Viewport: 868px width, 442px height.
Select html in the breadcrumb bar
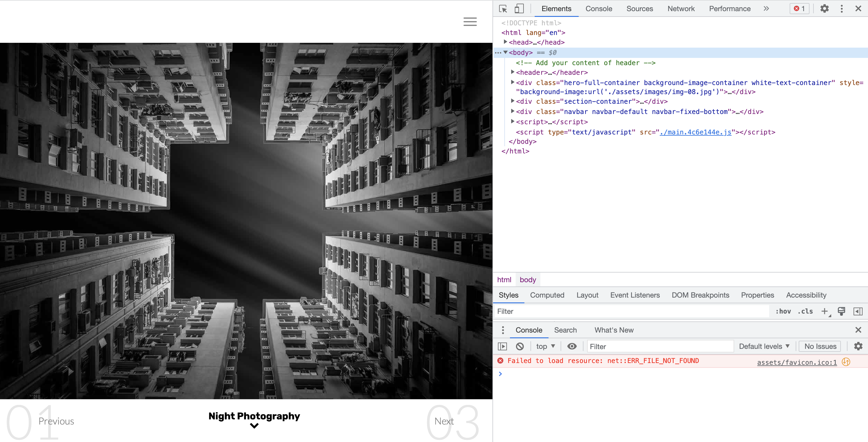coord(504,279)
